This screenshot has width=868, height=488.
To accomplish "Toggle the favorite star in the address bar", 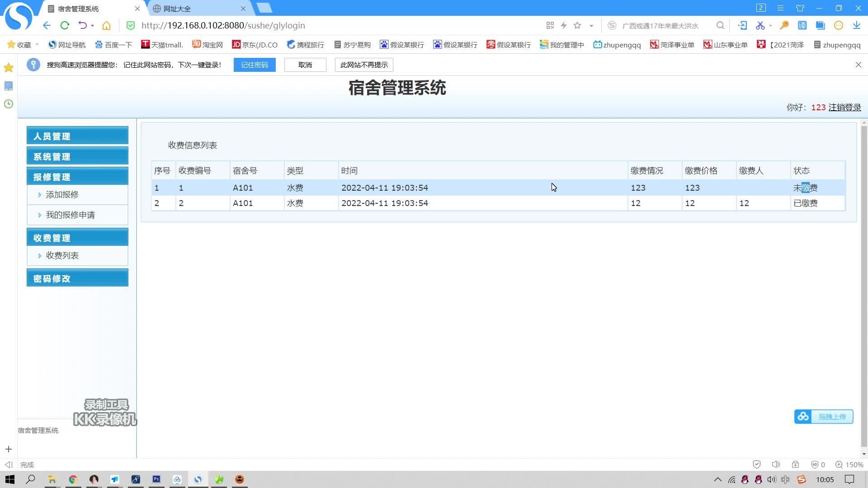I will pyautogui.click(x=577, y=26).
